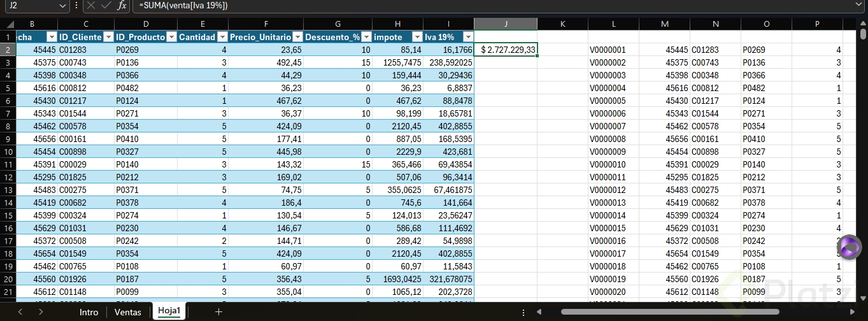The width and height of the screenshot is (868, 321).
Task: Click cell P0378 in column O
Action: (766, 203)
